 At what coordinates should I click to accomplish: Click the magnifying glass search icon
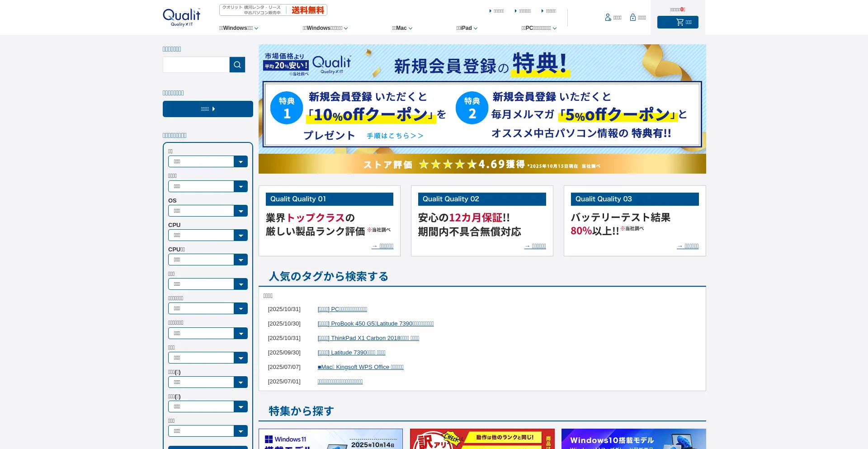click(237, 65)
